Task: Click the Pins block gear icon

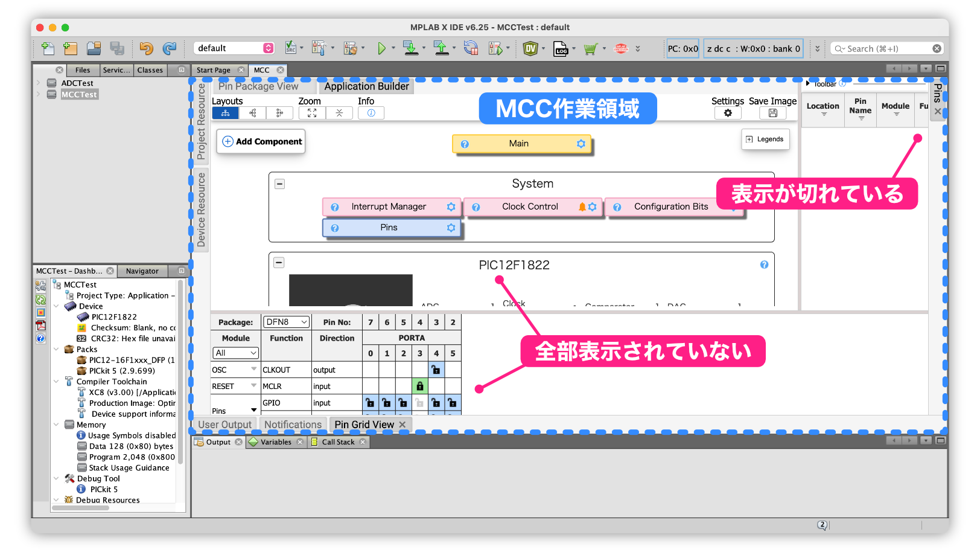Action: (451, 228)
